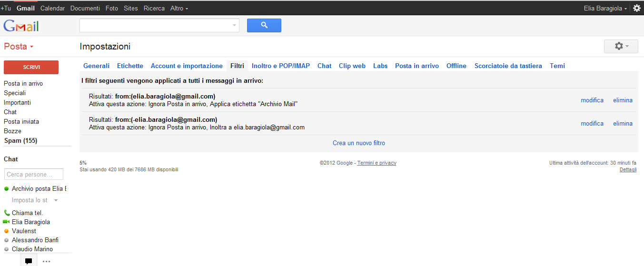Image resolution: width=644 pixels, height=266 pixels.
Task: Open Posta in arrivo in the sidebar
Action: pos(23,83)
